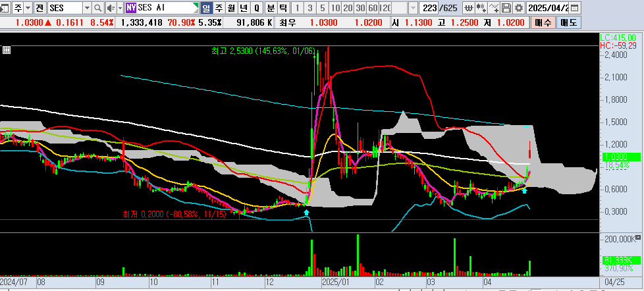This screenshot has height=291, width=644.
Task: Select the 60 interval button
Action: point(373,7)
